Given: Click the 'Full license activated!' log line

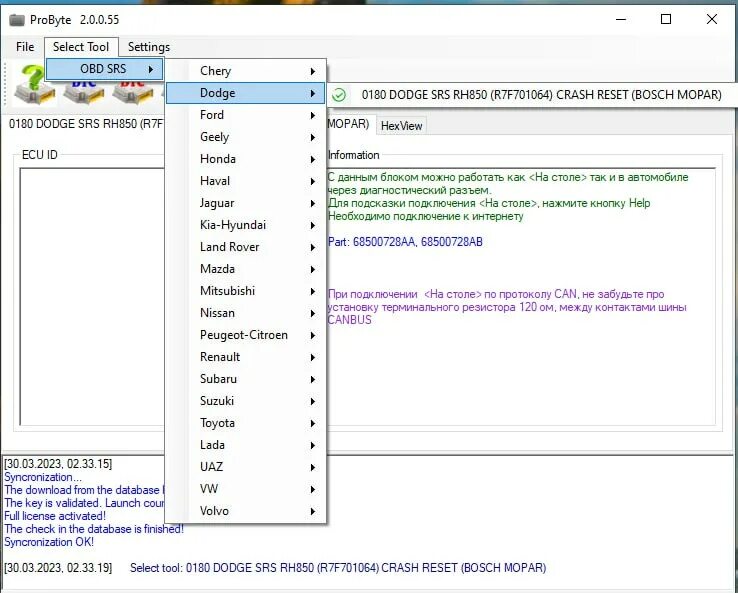Looking at the screenshot, I should coord(55,516).
